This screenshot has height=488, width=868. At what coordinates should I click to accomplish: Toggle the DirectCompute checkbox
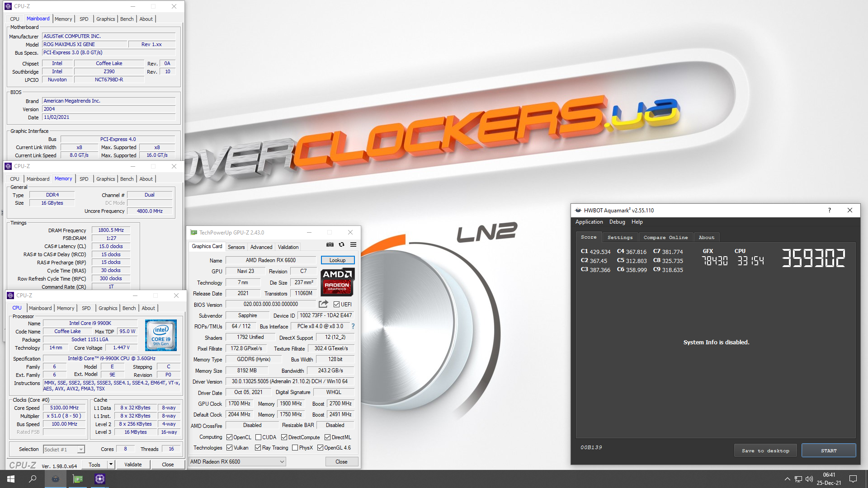284,437
